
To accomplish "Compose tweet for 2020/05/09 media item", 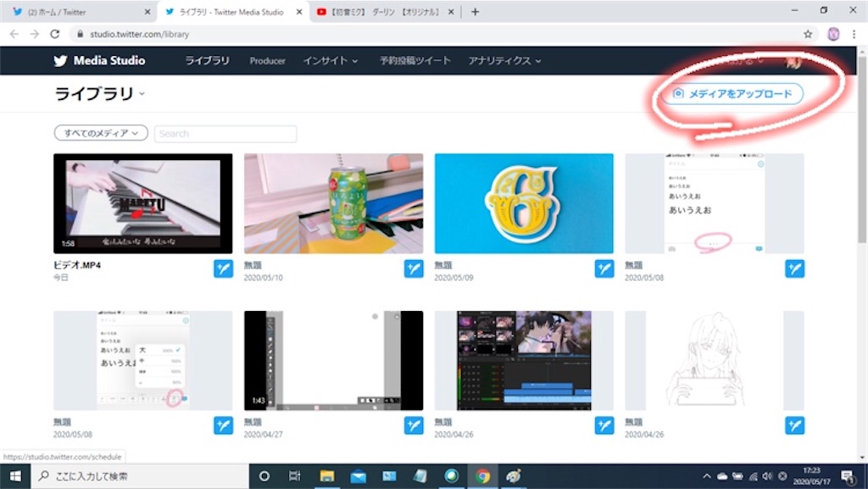I will [604, 269].
